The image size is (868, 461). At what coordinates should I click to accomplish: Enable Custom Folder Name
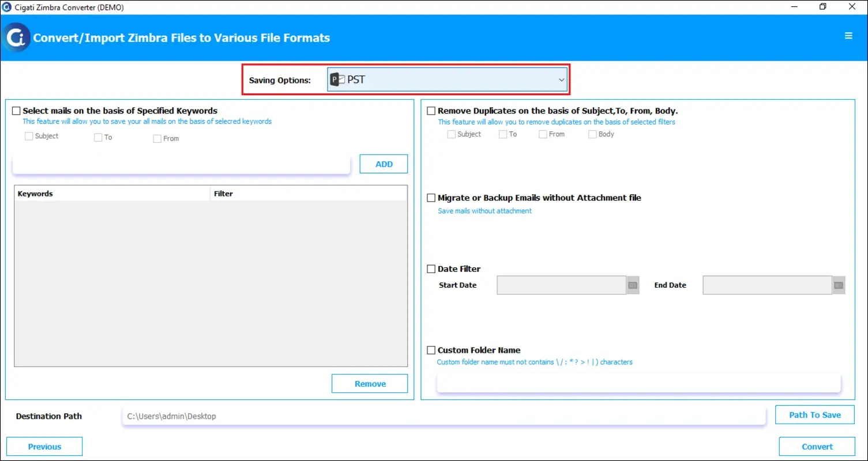431,350
